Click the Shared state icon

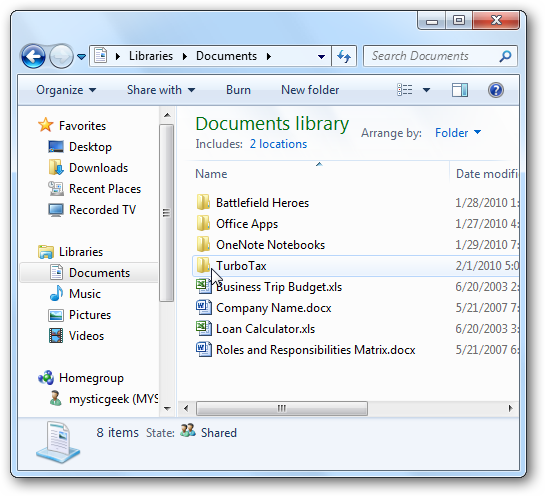188,431
